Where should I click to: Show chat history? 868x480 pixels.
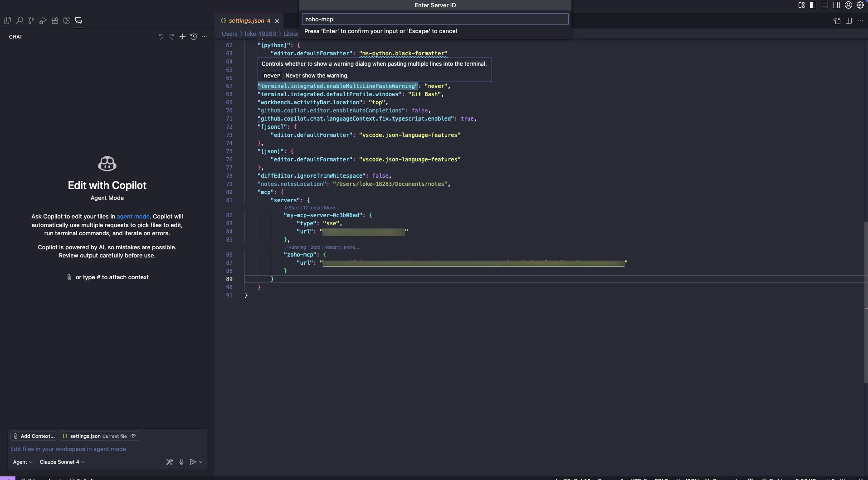(x=194, y=37)
